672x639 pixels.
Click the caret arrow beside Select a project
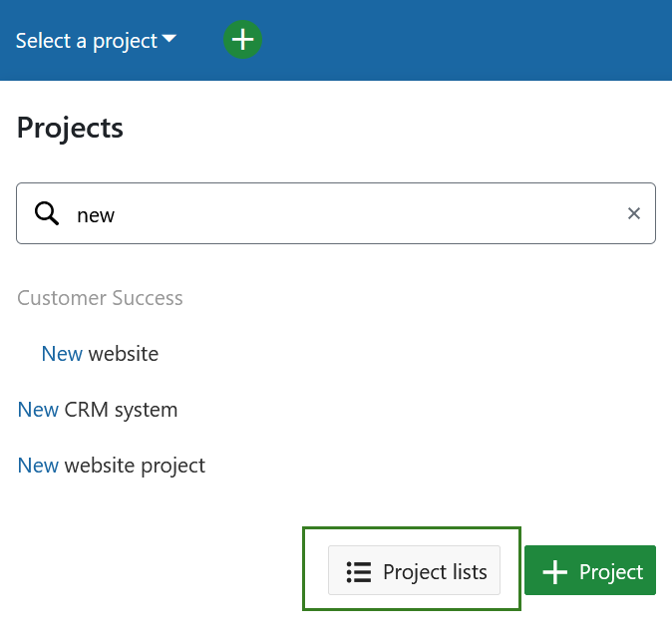pyautogui.click(x=169, y=40)
